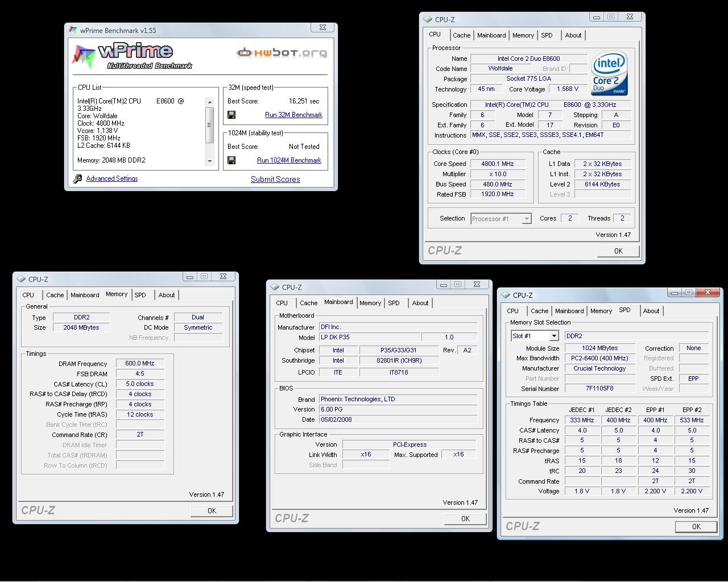Click the key and wrench Advanced Settings icon
The image size is (728, 582).
78,179
